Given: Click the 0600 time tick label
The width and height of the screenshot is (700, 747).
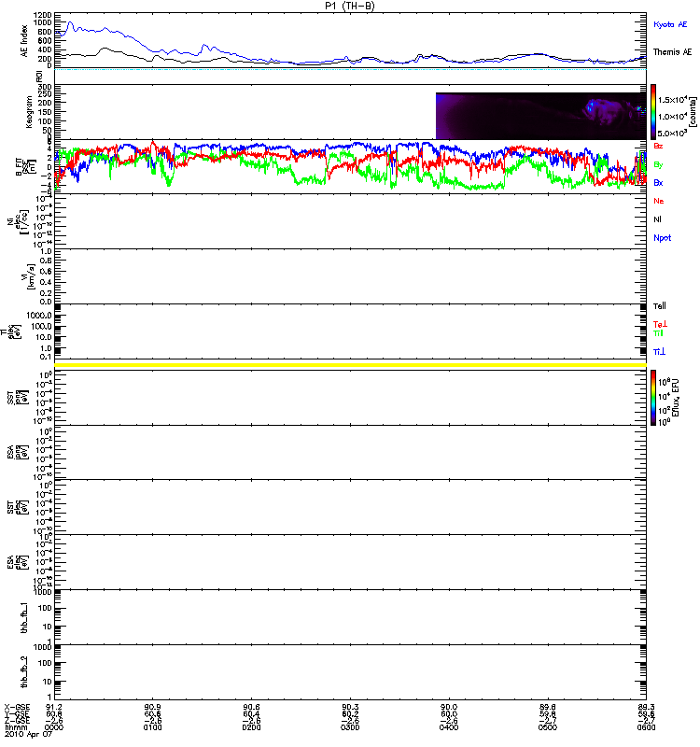Looking at the screenshot, I should pyautogui.click(x=646, y=727).
